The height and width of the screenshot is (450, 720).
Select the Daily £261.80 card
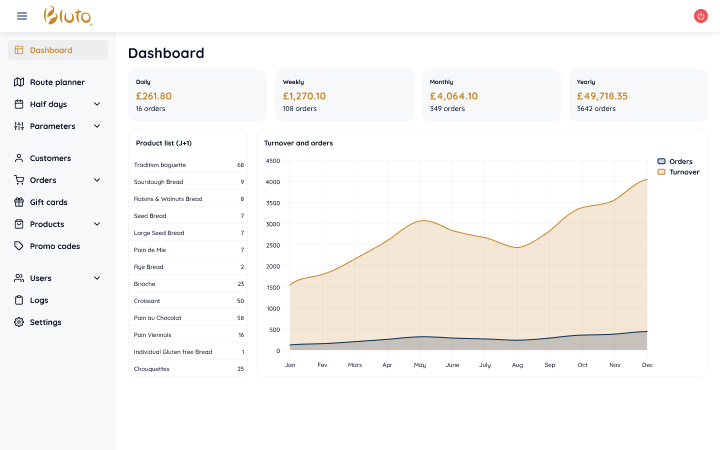(197, 96)
